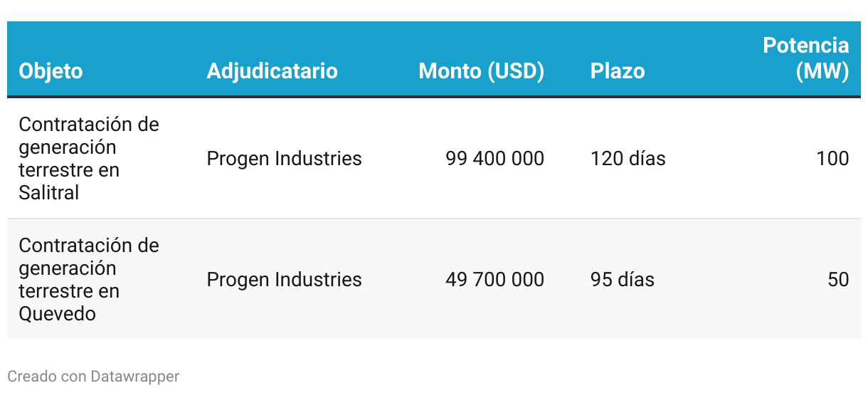This screenshot has width=868, height=393.
Task: Click the Objeto column header
Action: [x=51, y=71]
